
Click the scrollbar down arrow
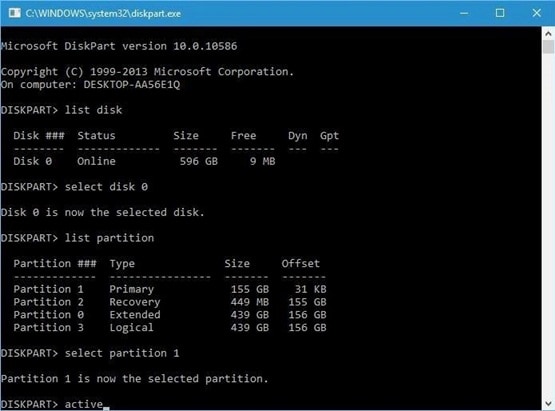(x=548, y=404)
